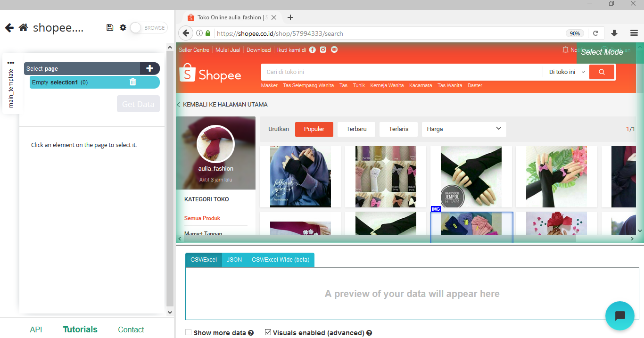Open the API link
The width and height of the screenshot is (644, 338).
click(x=36, y=330)
